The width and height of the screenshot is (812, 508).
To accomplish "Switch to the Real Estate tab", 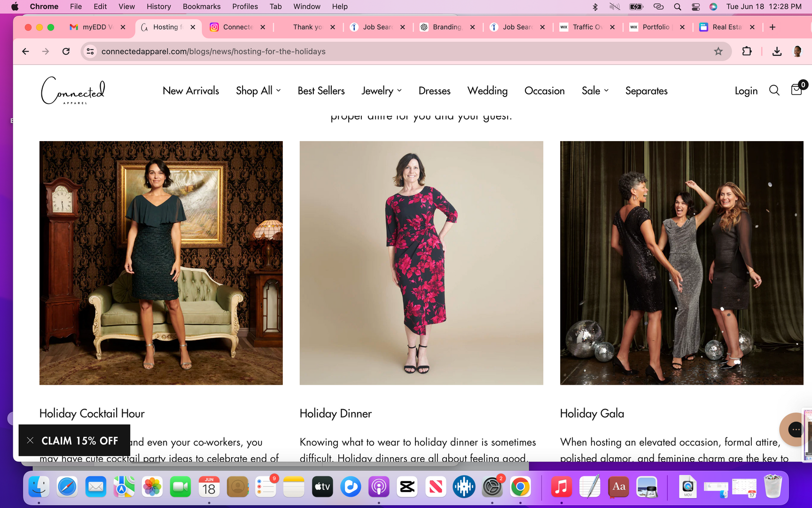I will (726, 27).
